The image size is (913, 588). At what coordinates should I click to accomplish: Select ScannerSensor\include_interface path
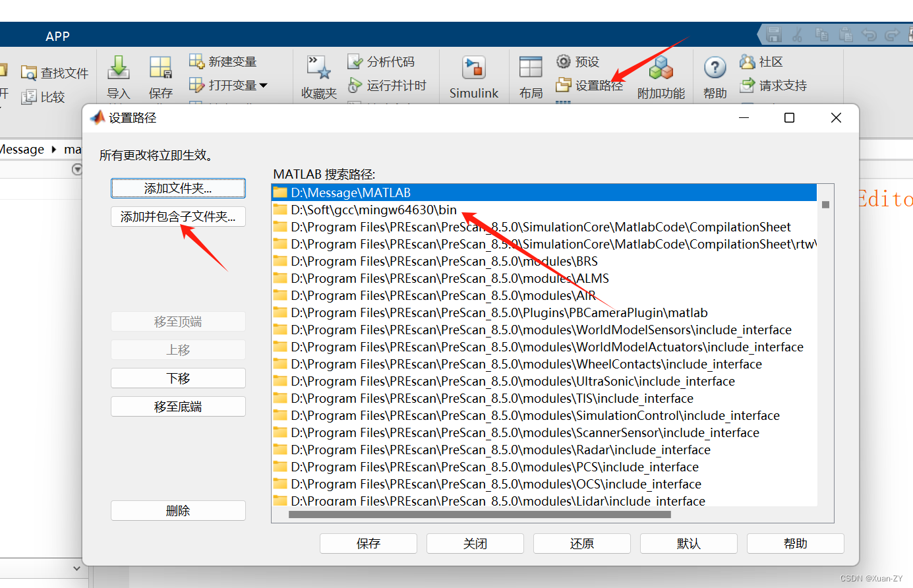point(545,432)
